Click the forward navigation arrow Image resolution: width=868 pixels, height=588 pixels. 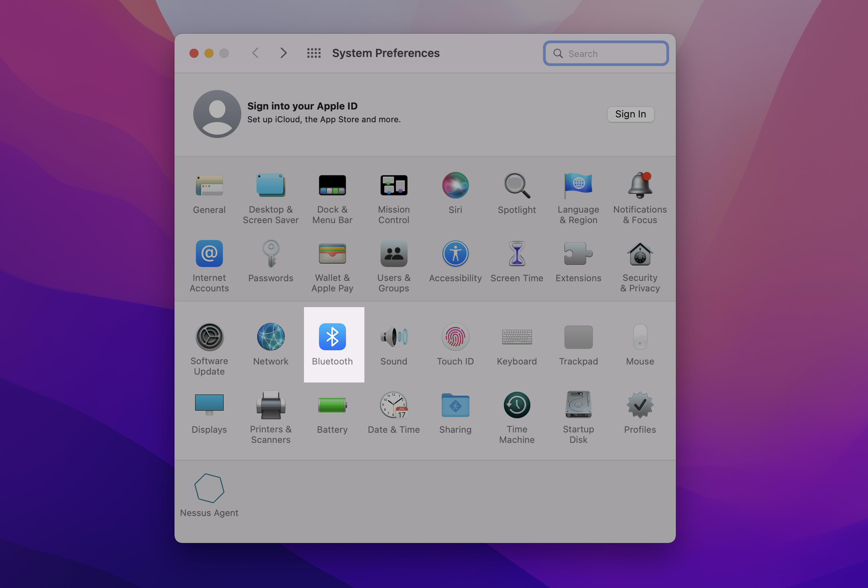(283, 53)
